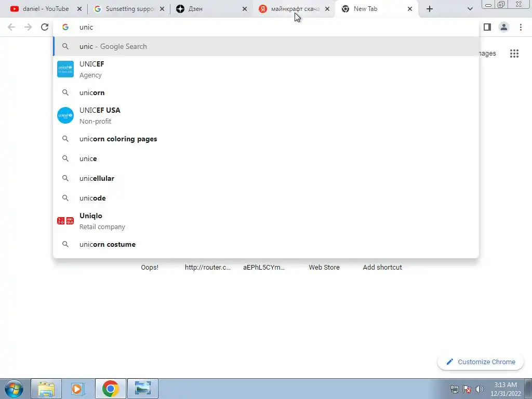Open the picture viewer taskbar icon
Viewport: 532px width, 399px height.
pos(143,389)
